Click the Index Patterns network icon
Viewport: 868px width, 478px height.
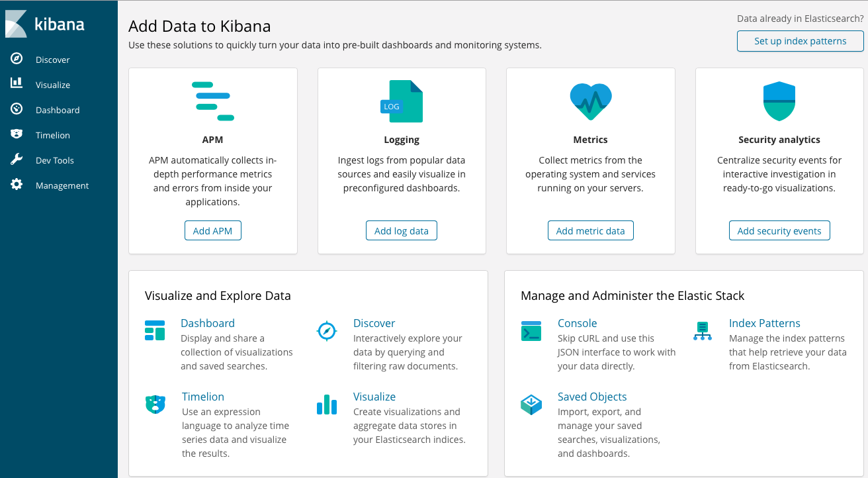(703, 330)
